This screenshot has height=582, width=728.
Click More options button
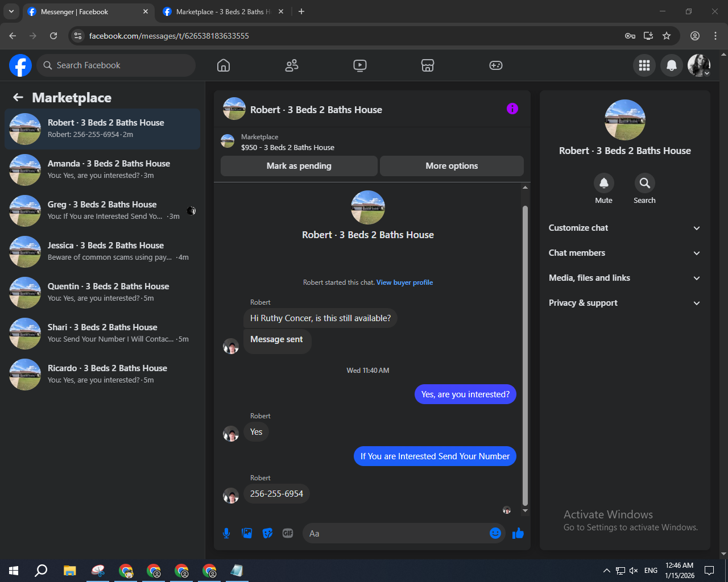452,166
